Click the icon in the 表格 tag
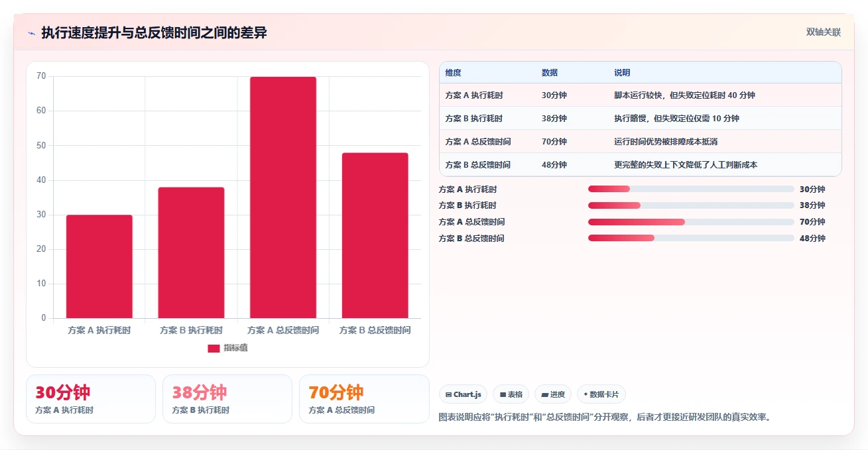 tap(503, 395)
